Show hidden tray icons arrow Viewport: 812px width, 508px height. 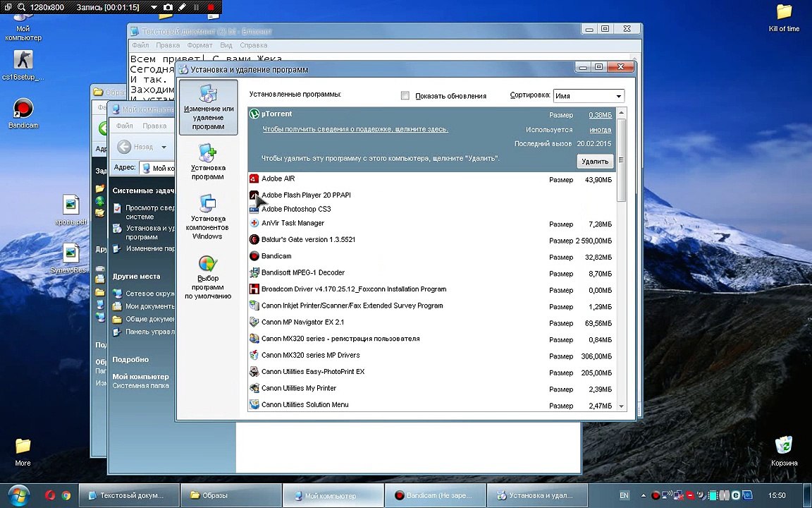[643, 495]
